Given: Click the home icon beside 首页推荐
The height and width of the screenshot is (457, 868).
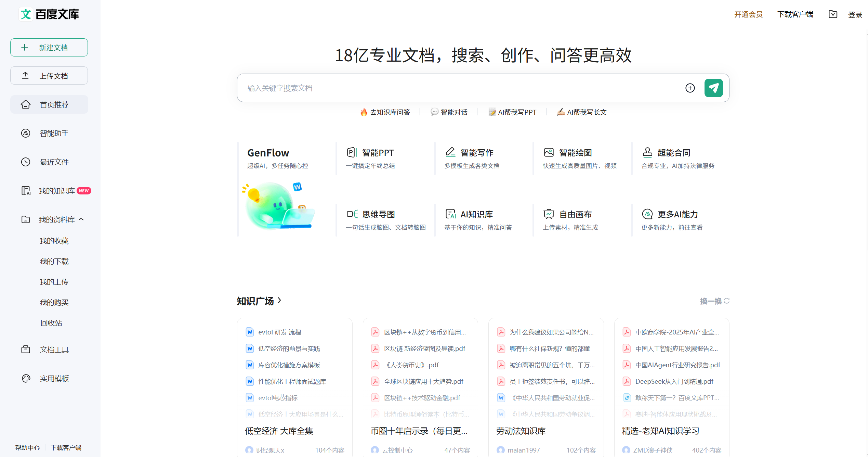Looking at the screenshot, I should (26, 104).
